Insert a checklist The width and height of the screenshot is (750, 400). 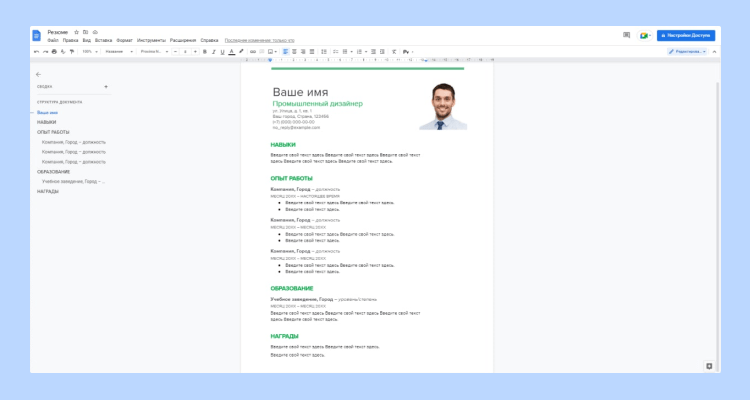point(336,52)
